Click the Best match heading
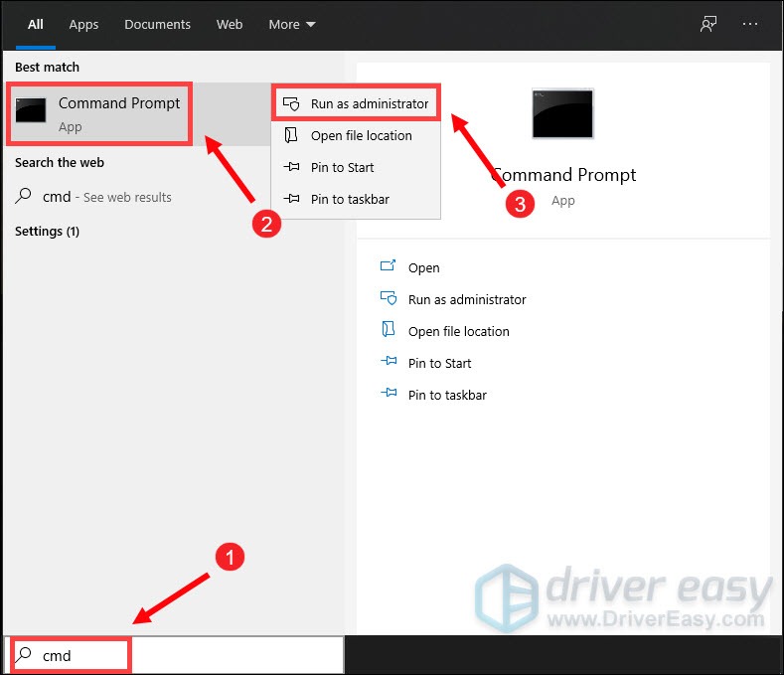The image size is (784, 675). coord(47,67)
